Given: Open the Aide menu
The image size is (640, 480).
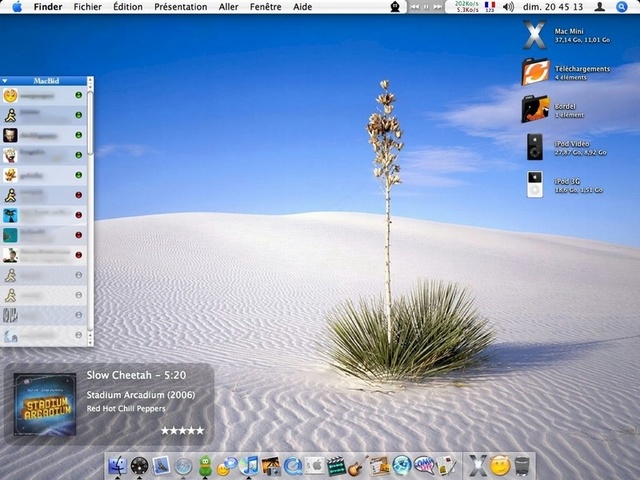Looking at the screenshot, I should (x=302, y=7).
